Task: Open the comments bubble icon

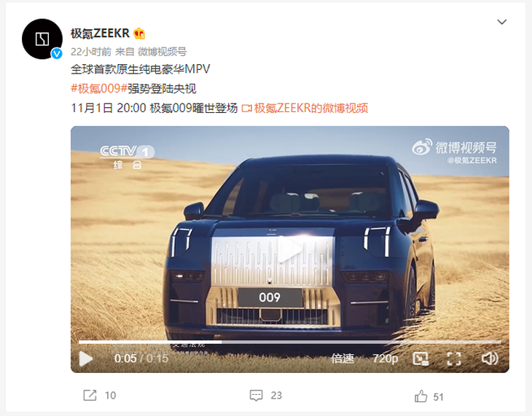Action: pos(256,396)
